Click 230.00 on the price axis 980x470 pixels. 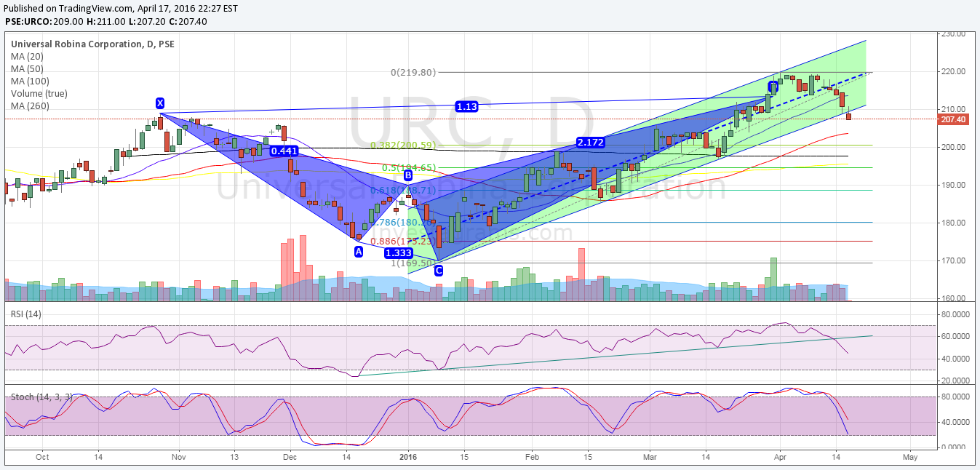pos(952,34)
